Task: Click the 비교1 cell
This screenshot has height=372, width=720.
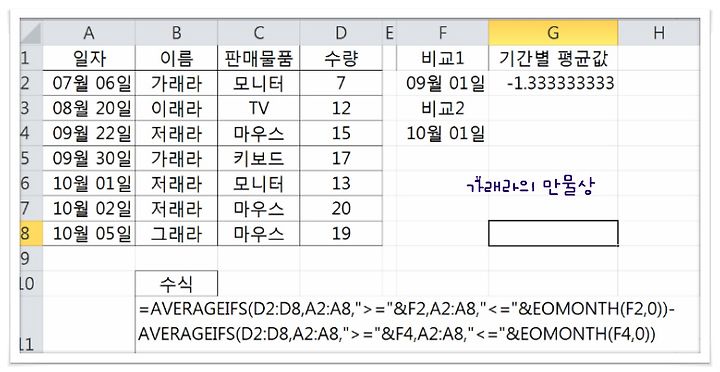Action: coord(443,58)
